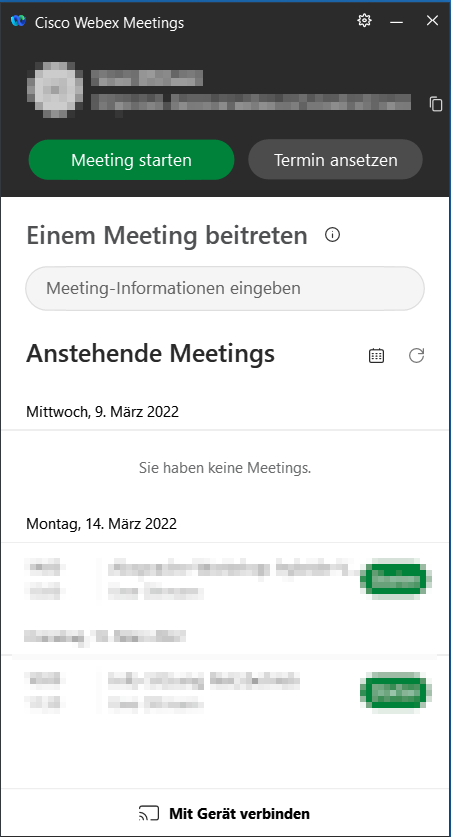The width and height of the screenshot is (451, 837).
Task: Copy the personal room link
Action: tap(436, 104)
